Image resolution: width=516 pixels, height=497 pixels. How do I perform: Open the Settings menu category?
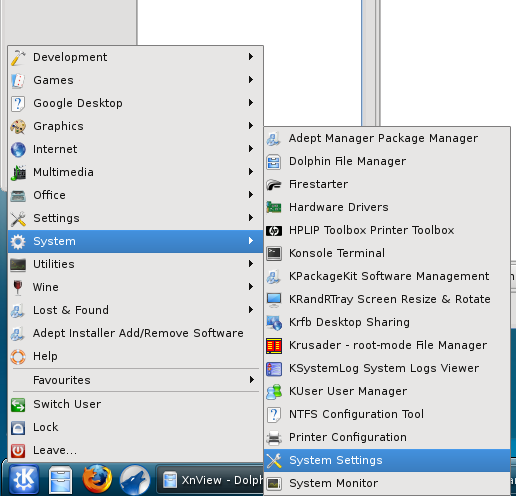point(135,218)
